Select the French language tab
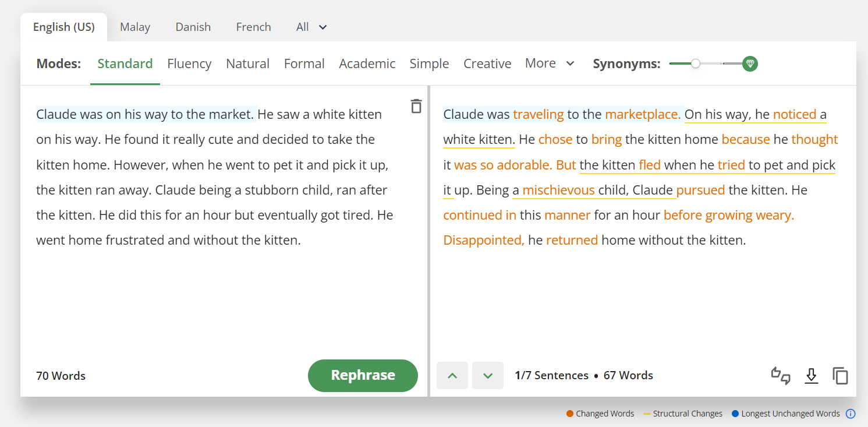Viewport: 868px width, 427px height. 253,27
